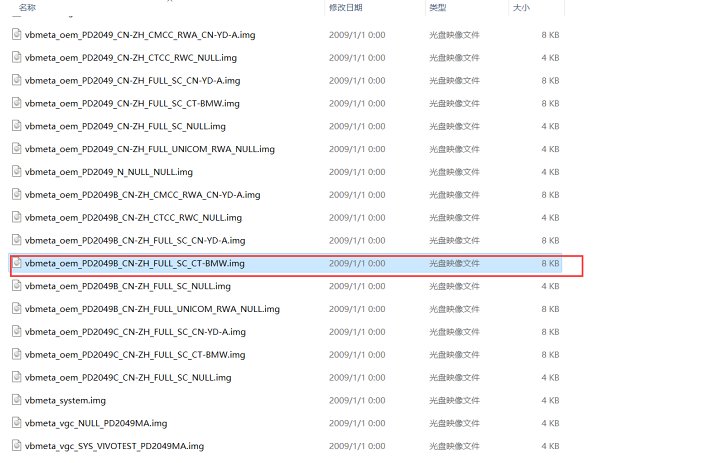Select vbmeta_oem_PD2049_CN-ZH_FULL_SC_CN-YD-A.img file name
Screen dimensions: 720x463
133,81
